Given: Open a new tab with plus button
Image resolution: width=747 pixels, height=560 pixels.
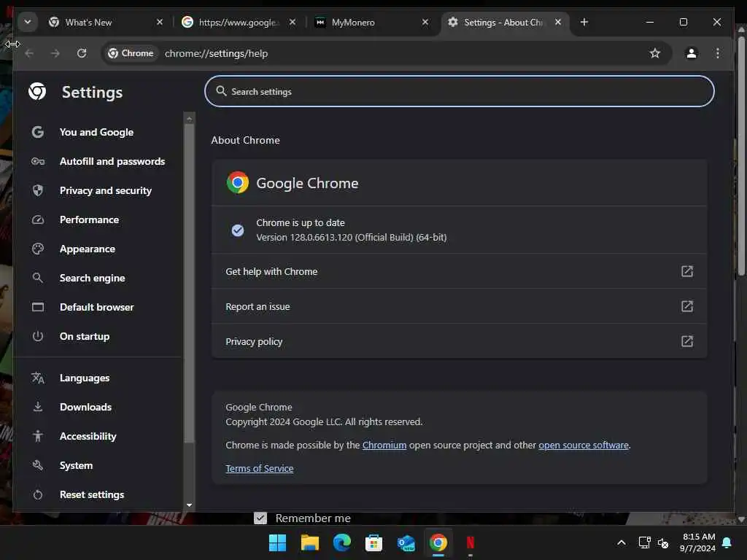Looking at the screenshot, I should pyautogui.click(x=584, y=22).
